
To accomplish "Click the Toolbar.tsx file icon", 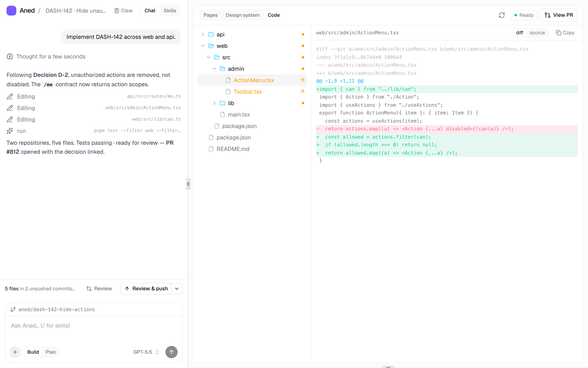I will [228, 92].
